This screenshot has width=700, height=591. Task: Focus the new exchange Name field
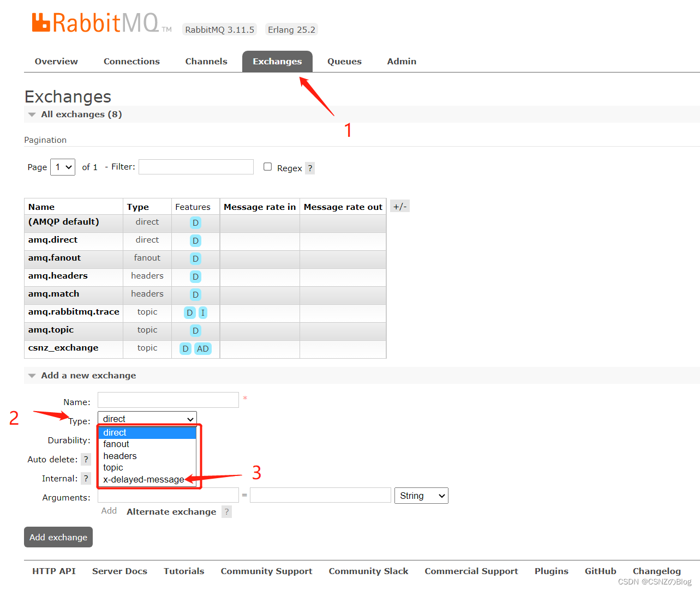[x=168, y=400]
